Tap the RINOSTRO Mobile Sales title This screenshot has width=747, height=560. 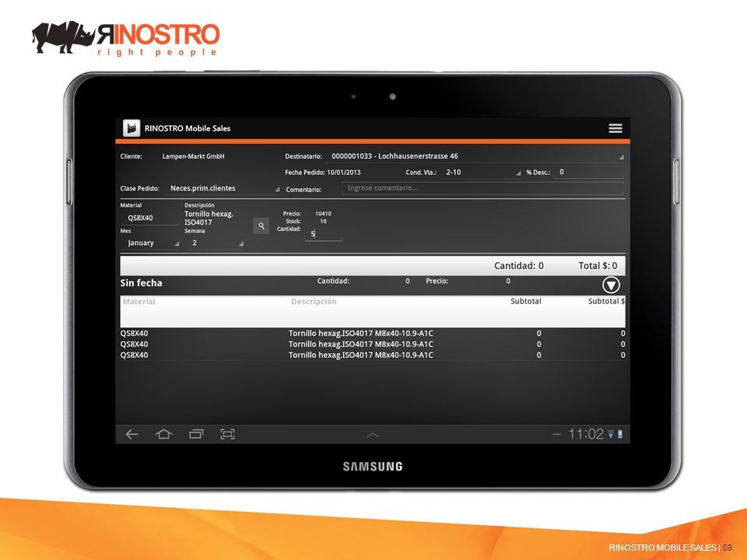tap(188, 128)
